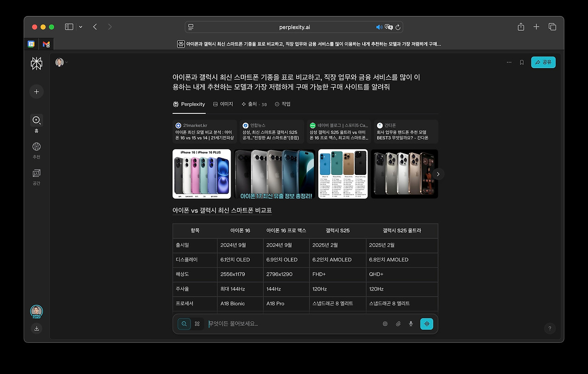588x374 pixels.
Task: Mute the tab audio speaker icon
Action: click(379, 27)
